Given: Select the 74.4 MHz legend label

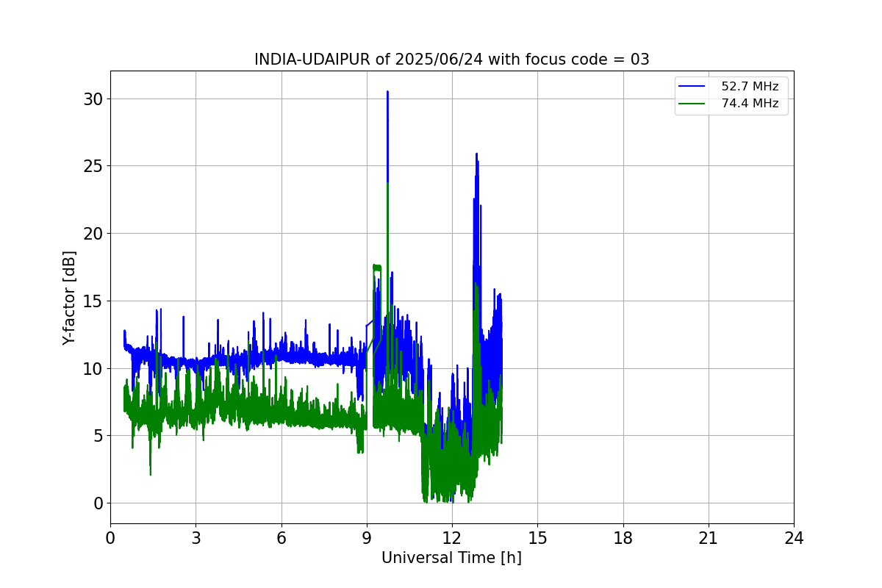Looking at the screenshot, I should click(x=750, y=104).
